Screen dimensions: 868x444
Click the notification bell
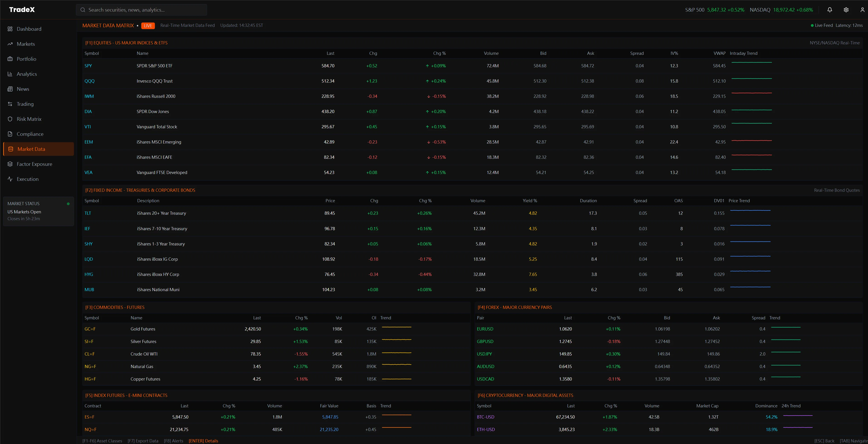coord(830,10)
